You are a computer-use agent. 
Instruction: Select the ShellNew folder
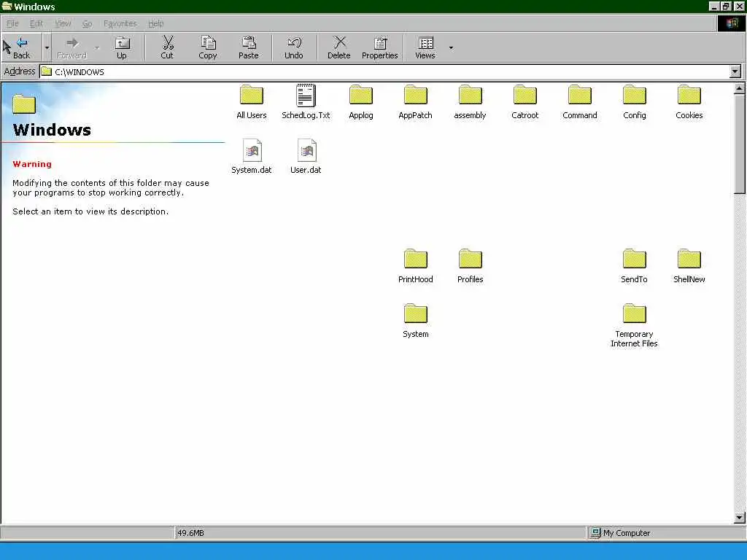click(x=689, y=265)
